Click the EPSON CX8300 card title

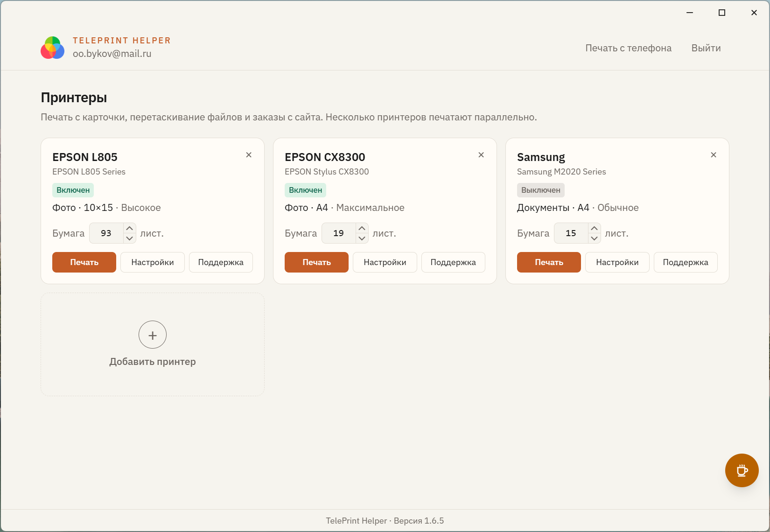tap(325, 157)
